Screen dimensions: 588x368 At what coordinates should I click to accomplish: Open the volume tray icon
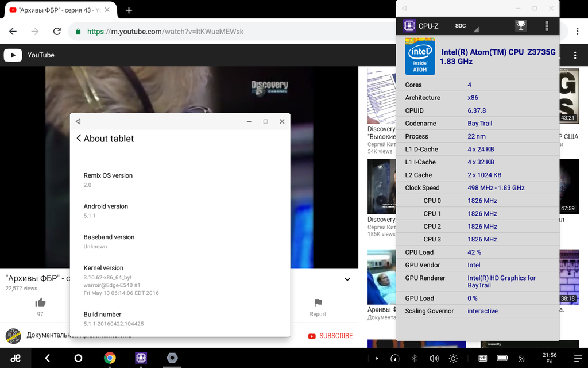434,359
